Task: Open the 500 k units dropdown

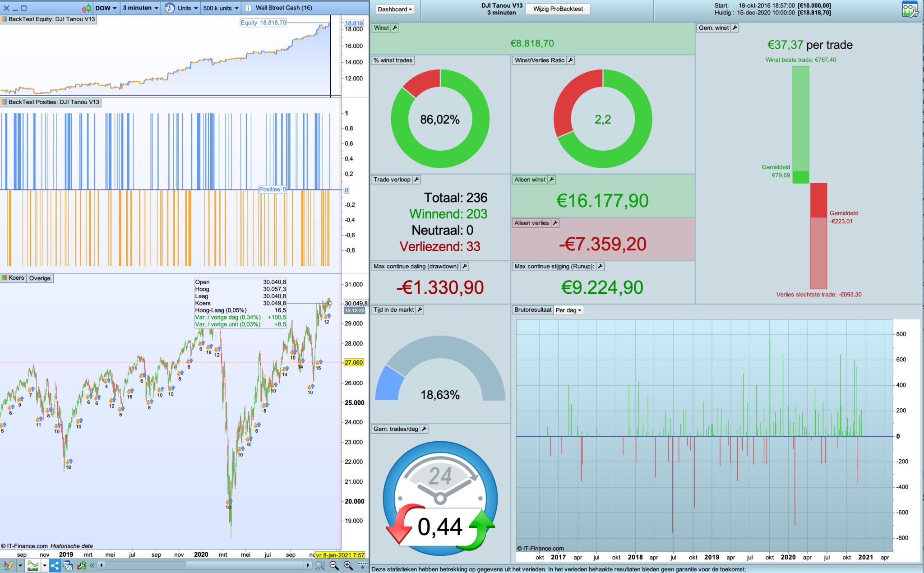Action: pos(221,8)
